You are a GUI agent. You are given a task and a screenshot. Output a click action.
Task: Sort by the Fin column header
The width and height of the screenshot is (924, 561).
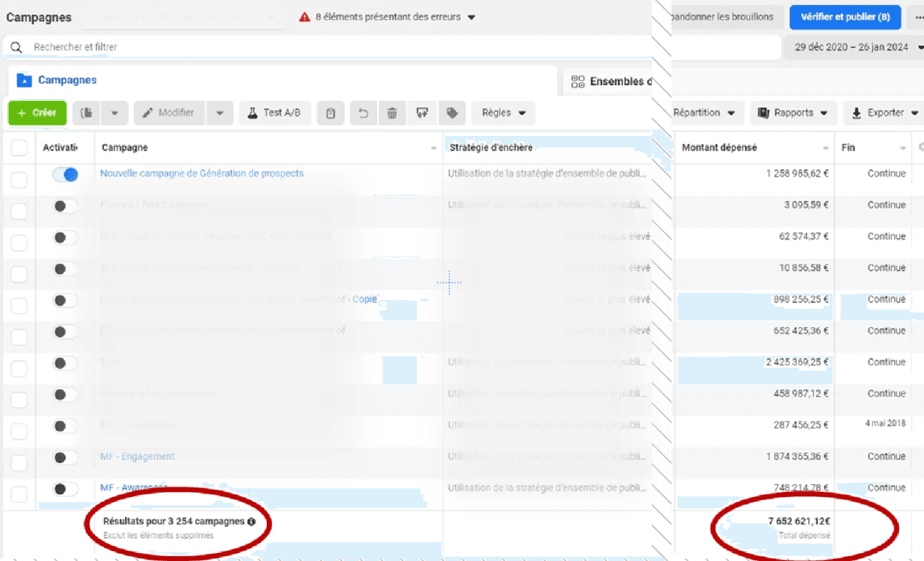click(x=875, y=148)
